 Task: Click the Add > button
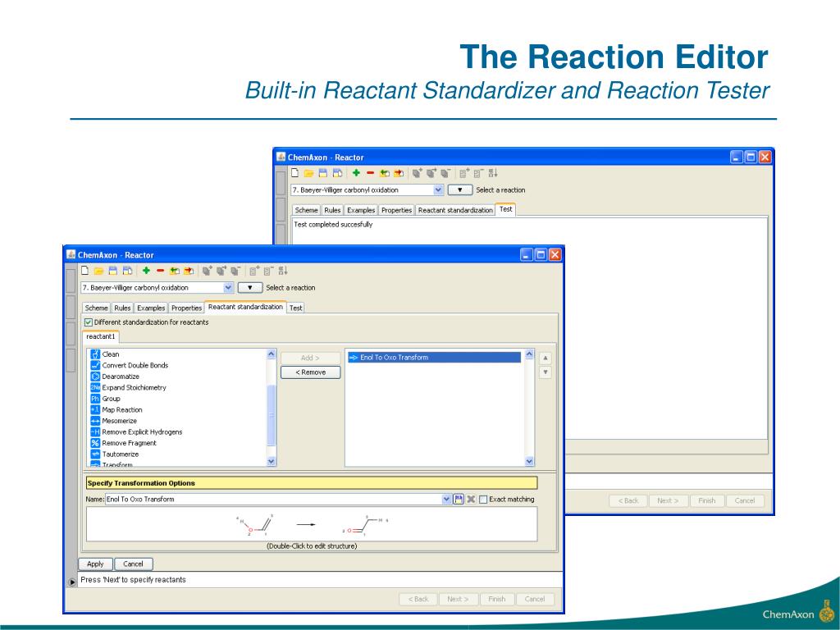(311, 358)
